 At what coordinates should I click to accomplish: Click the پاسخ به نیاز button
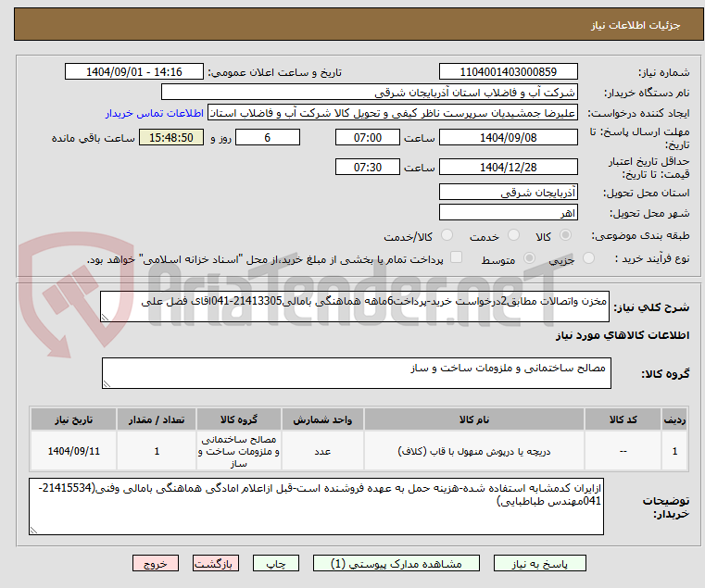(x=539, y=563)
